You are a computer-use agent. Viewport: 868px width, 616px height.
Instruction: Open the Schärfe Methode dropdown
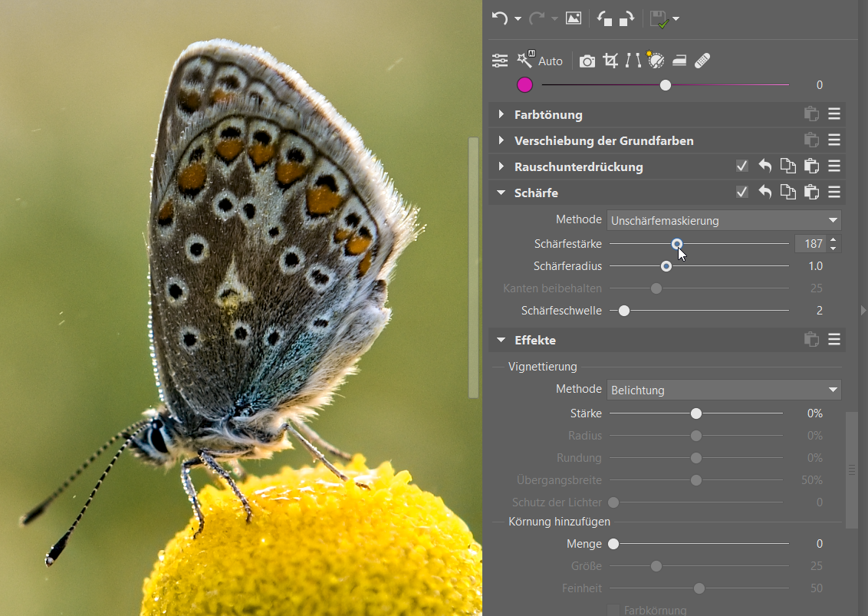pyautogui.click(x=724, y=221)
